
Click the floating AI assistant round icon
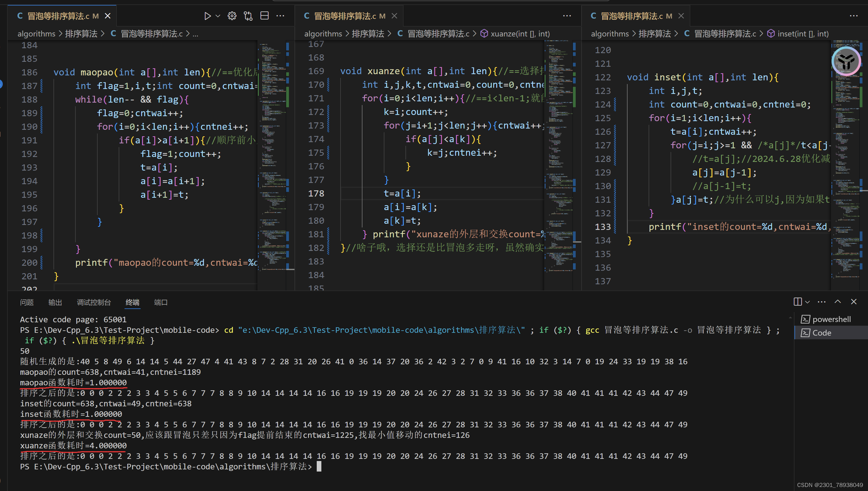[x=846, y=61]
